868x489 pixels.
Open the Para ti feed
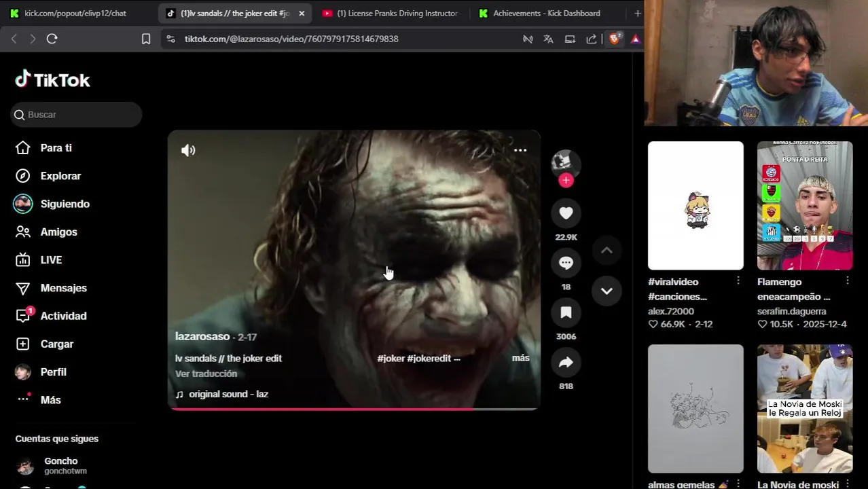coord(56,148)
